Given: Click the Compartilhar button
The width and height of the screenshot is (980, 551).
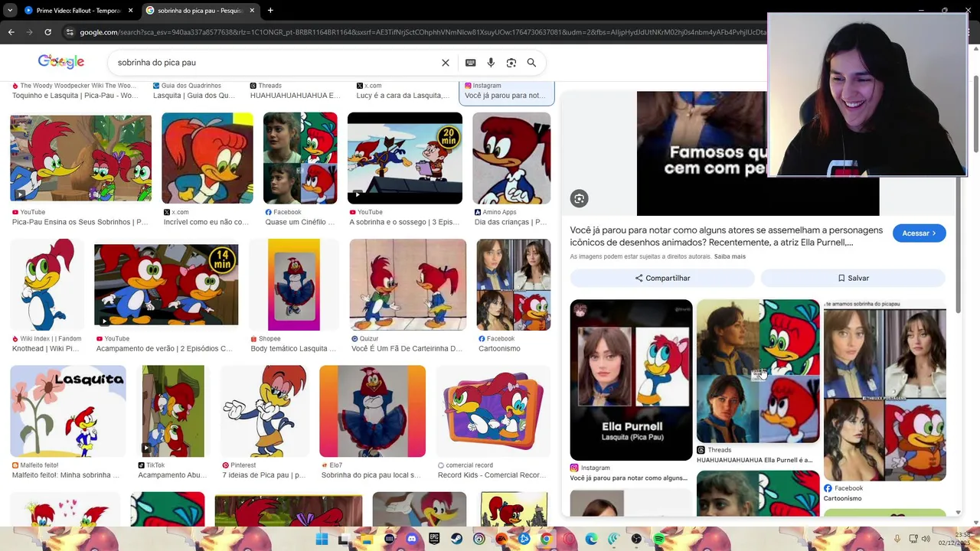Looking at the screenshot, I should tap(663, 278).
